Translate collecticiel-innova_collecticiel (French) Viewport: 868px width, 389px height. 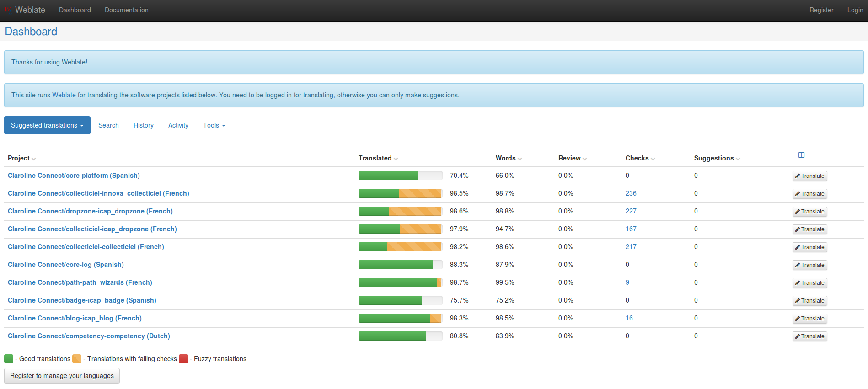[810, 194]
